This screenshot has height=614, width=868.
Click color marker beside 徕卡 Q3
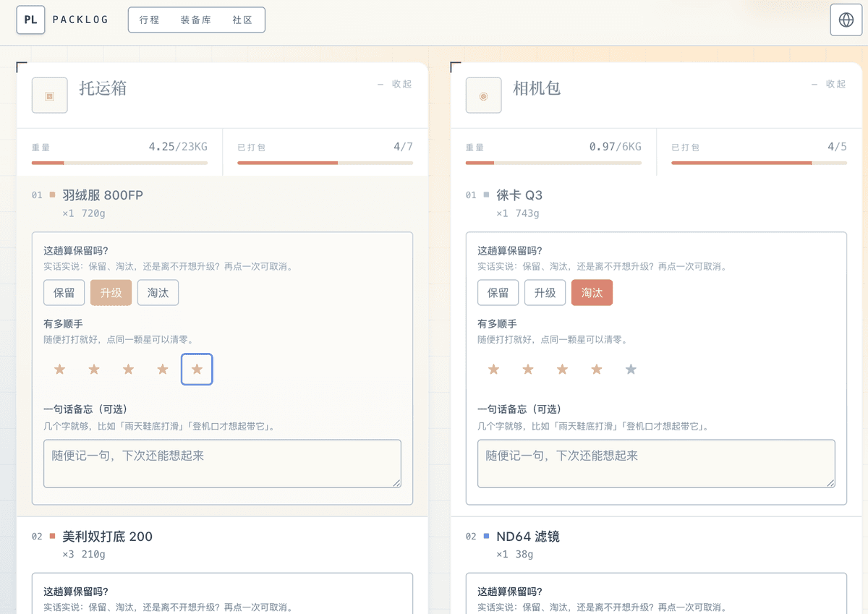pyautogui.click(x=486, y=195)
